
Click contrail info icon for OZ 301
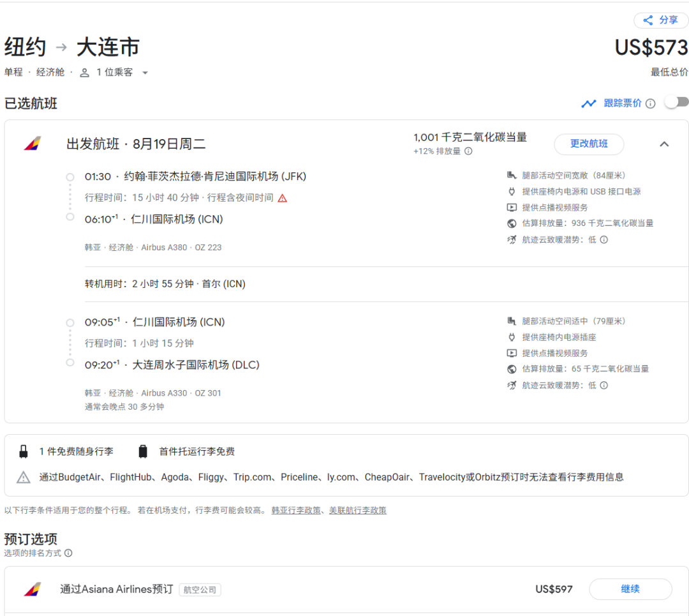[x=604, y=386]
